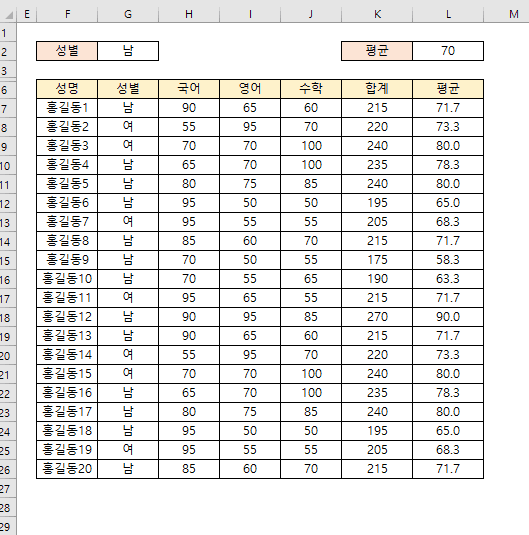The width and height of the screenshot is (529, 535).
Task: Click the name cell '홍길동8'
Action: 67,241
